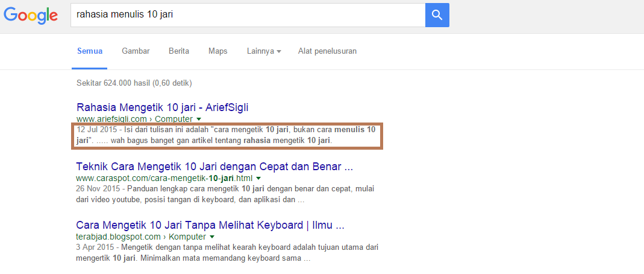Click the URL terabjad.blogspot.com › Komputer

(142, 237)
